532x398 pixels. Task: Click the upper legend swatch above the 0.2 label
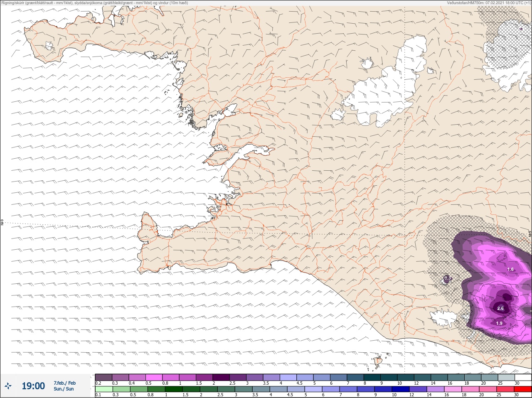[103, 377]
